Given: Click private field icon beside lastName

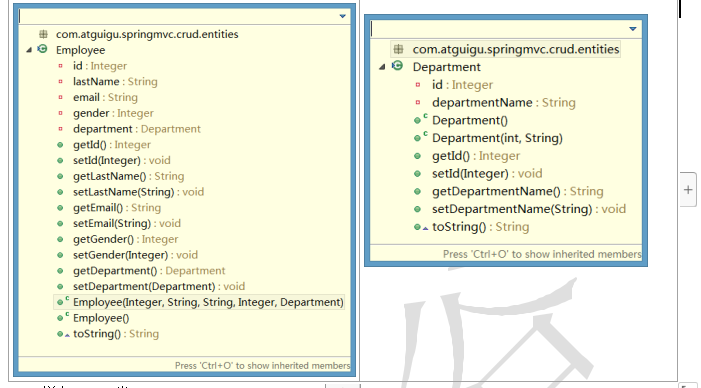Looking at the screenshot, I should pyautogui.click(x=60, y=81).
